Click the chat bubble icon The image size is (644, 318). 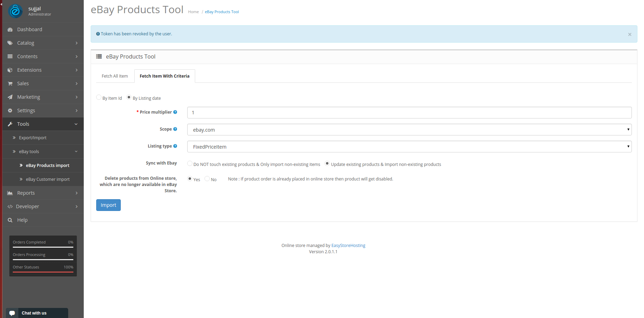(12, 313)
